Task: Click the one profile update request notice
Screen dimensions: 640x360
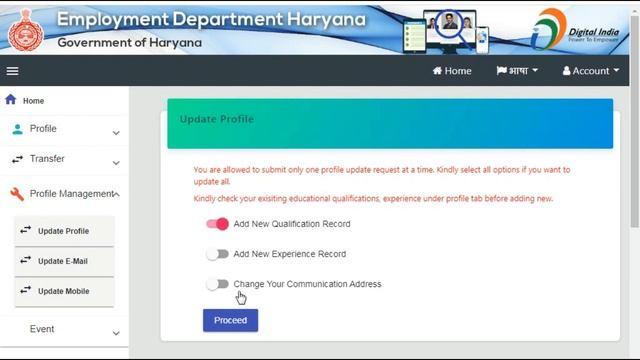Action: click(382, 176)
